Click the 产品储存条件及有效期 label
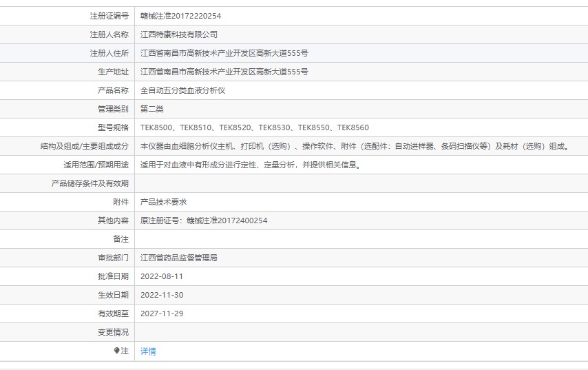Screen dimensions: 588x370 click(x=90, y=183)
